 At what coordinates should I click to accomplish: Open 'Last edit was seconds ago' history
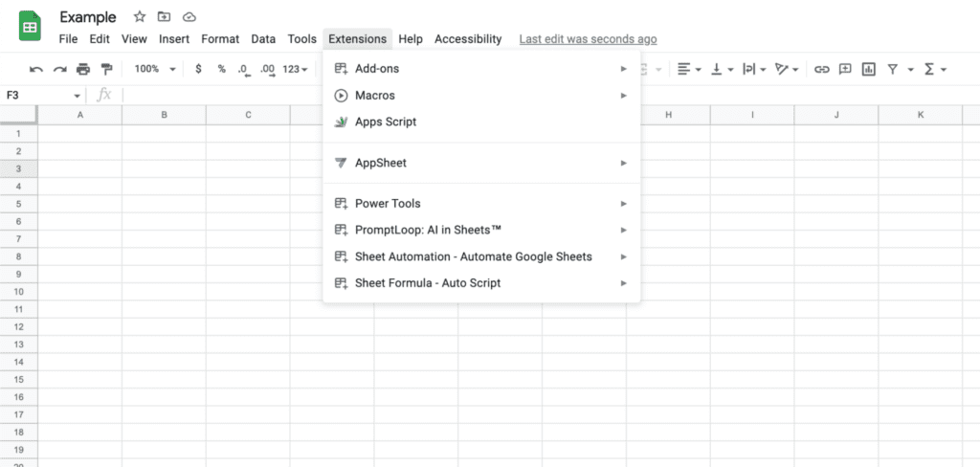(589, 39)
